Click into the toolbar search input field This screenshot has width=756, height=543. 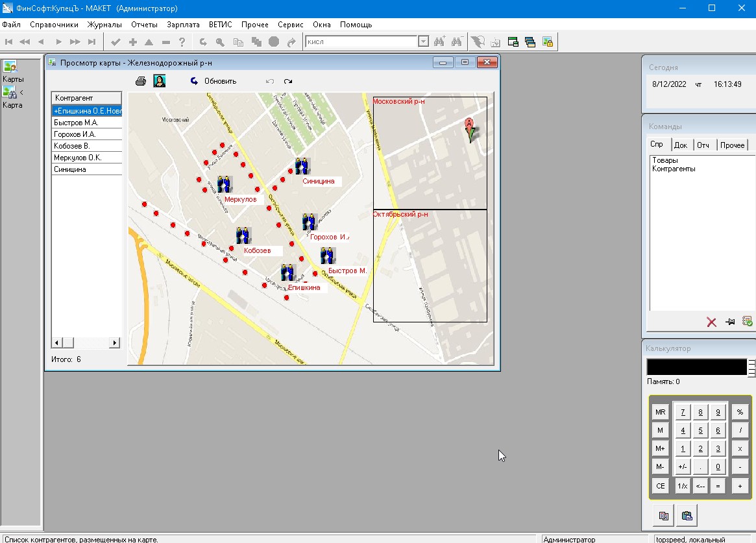360,42
